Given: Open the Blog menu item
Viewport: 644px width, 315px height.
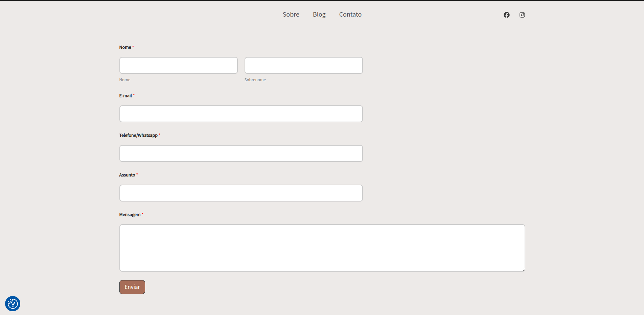Looking at the screenshot, I should click(x=319, y=15).
